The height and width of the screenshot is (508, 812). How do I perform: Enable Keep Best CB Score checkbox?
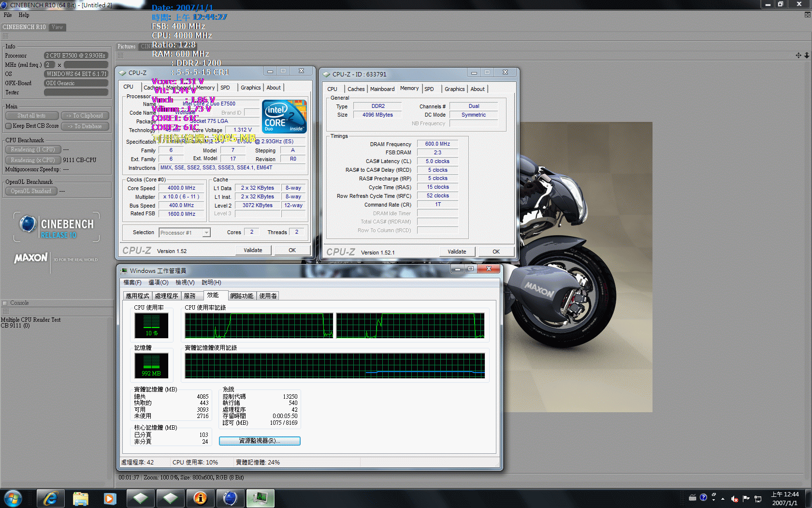pyautogui.click(x=8, y=126)
